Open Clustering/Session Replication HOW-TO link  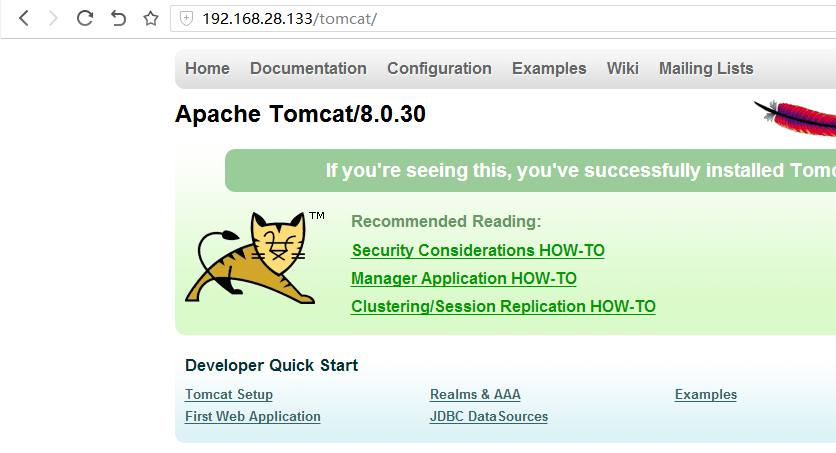coord(503,307)
